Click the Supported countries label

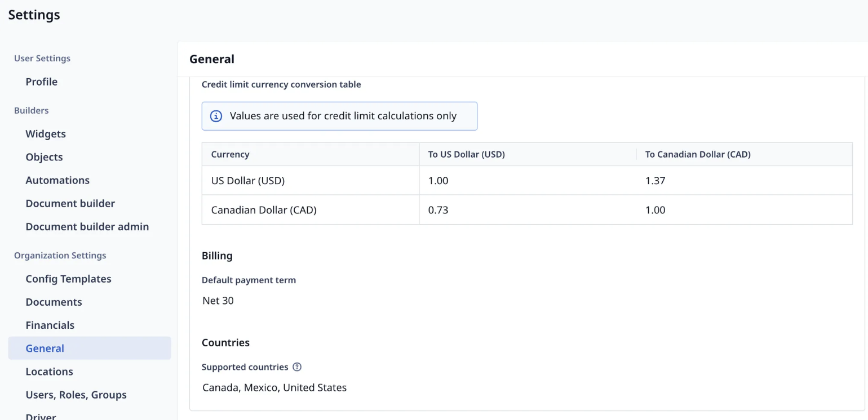coord(245,367)
